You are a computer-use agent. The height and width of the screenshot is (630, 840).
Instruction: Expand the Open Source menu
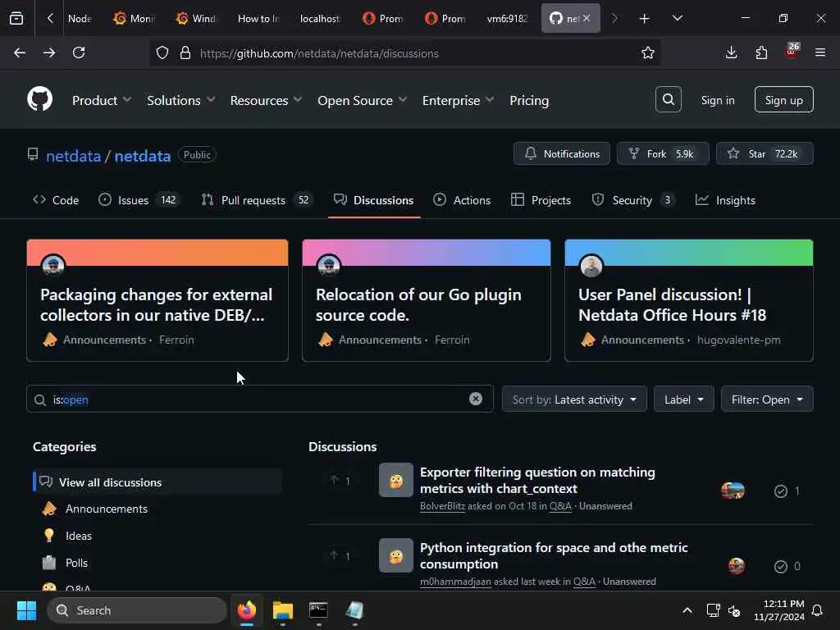[362, 100]
